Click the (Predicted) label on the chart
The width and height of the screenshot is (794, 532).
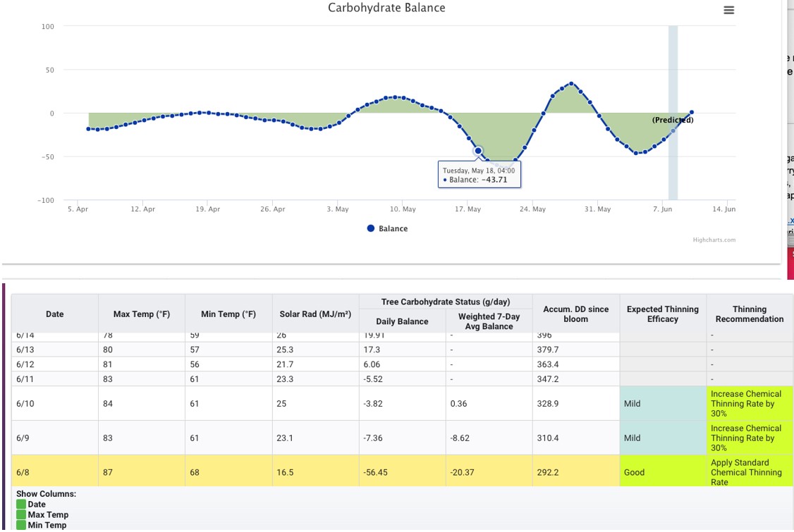click(671, 120)
